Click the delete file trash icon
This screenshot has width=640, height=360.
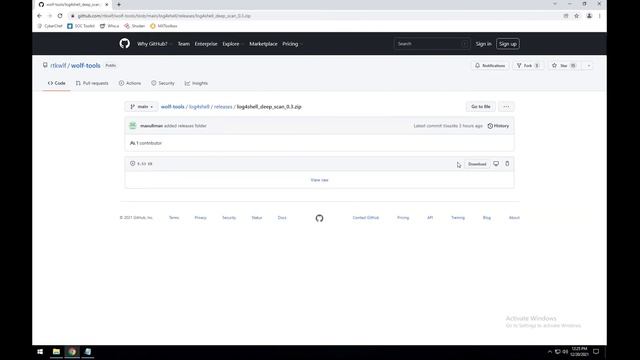click(x=507, y=164)
